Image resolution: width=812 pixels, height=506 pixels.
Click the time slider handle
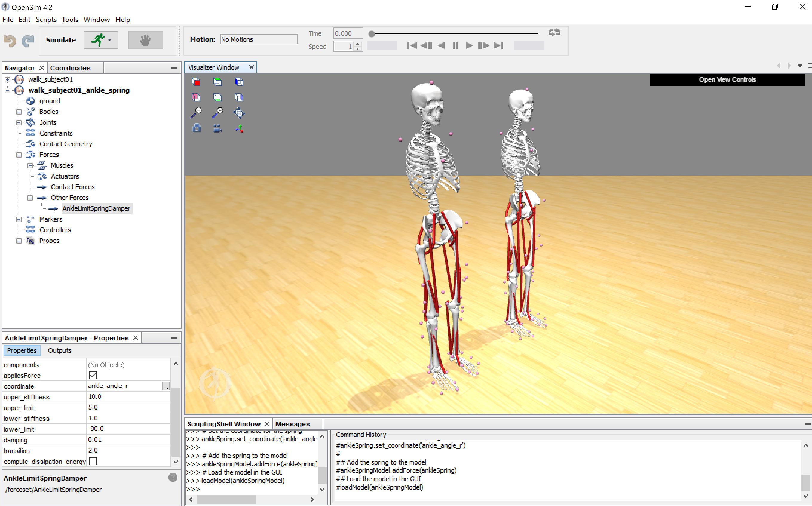click(371, 34)
